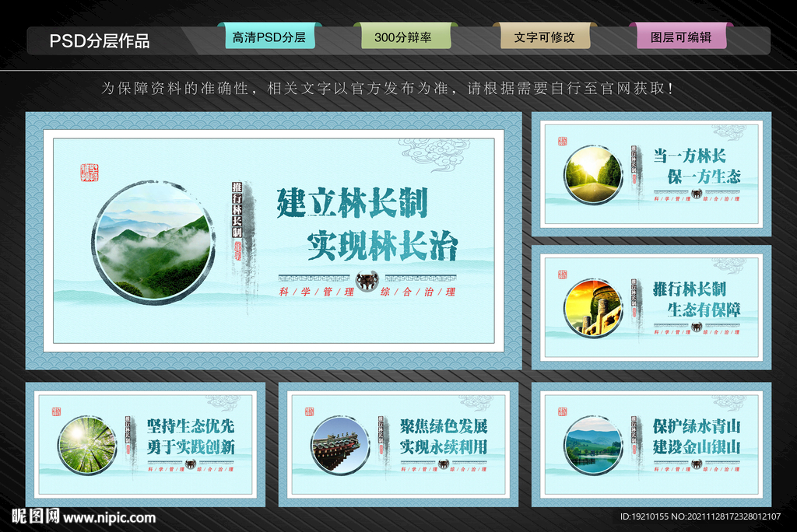Viewport: 797px width, 532px height.
Task: Click the 高清PSD分层 teal tag
Action: pos(269,37)
